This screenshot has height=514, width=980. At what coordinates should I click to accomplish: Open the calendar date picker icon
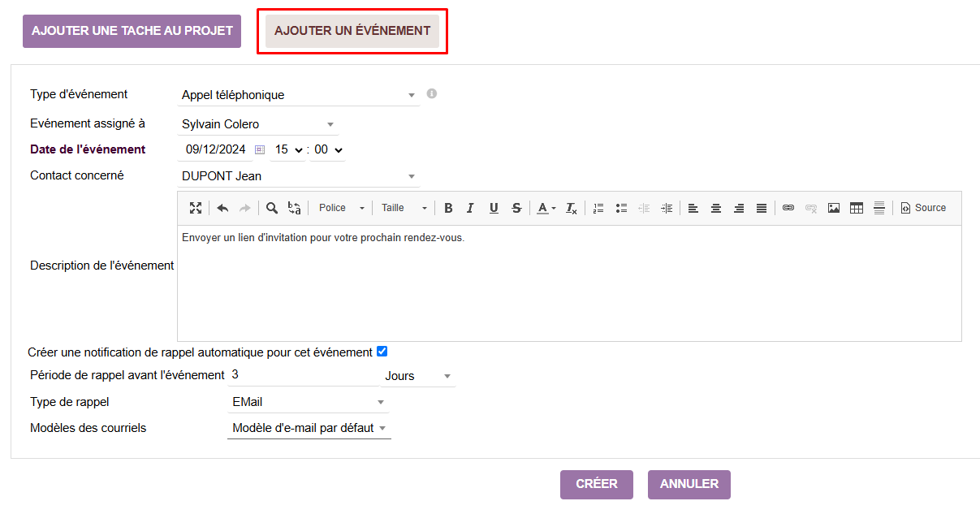[260, 149]
